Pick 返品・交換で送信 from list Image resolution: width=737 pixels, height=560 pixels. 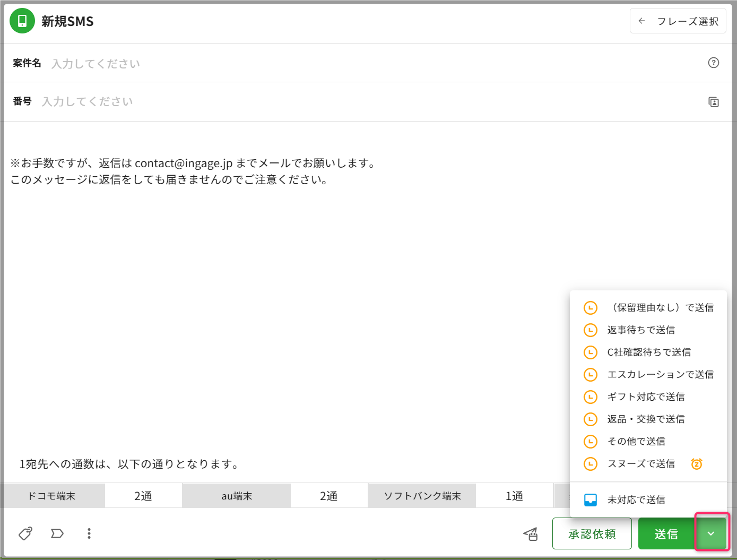pos(646,419)
